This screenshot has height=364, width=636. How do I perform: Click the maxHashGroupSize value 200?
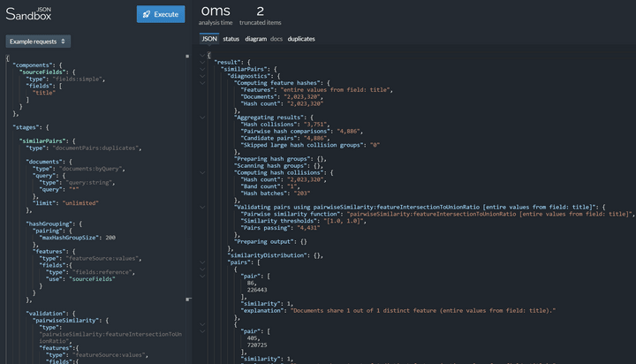click(110, 238)
